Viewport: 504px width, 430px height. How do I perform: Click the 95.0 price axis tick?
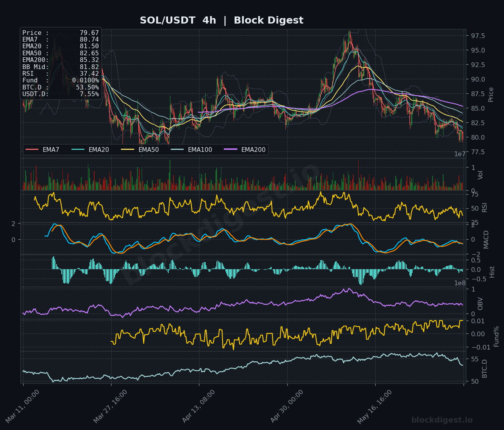pos(478,51)
